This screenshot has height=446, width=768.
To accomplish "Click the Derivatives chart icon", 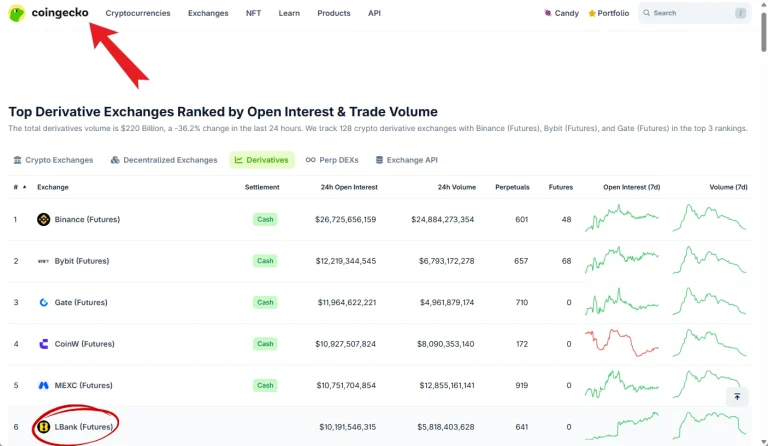I will 239,160.
